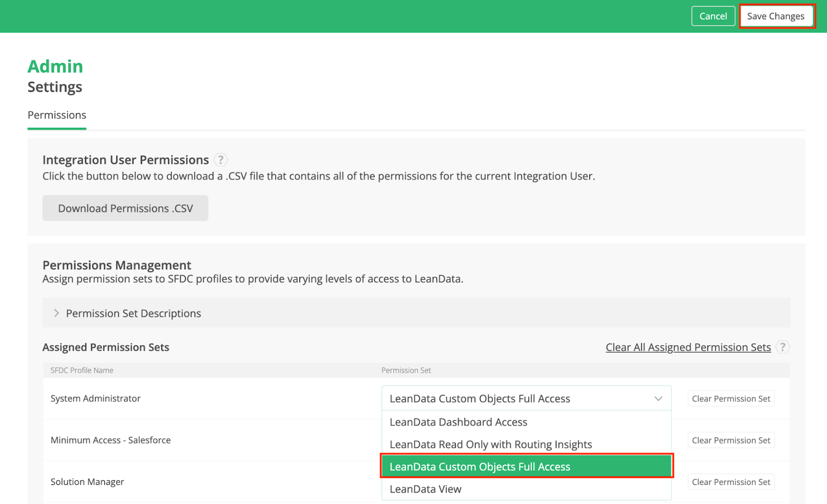Click the dropdown arrow for System Administrator

658,399
